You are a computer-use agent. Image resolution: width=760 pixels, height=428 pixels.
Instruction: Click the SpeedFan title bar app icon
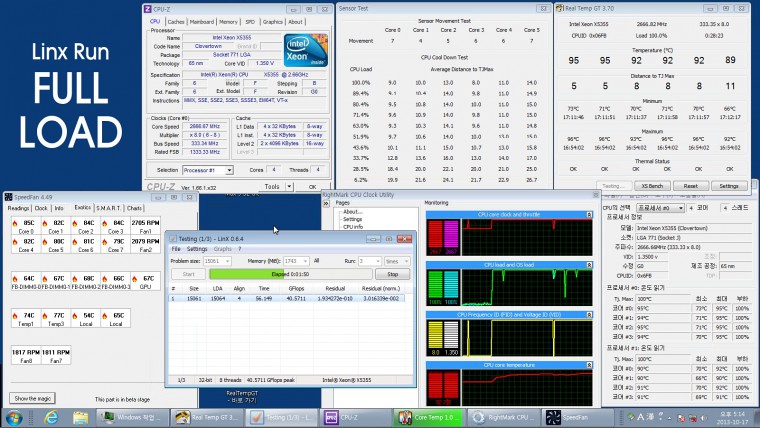[x=8, y=197]
